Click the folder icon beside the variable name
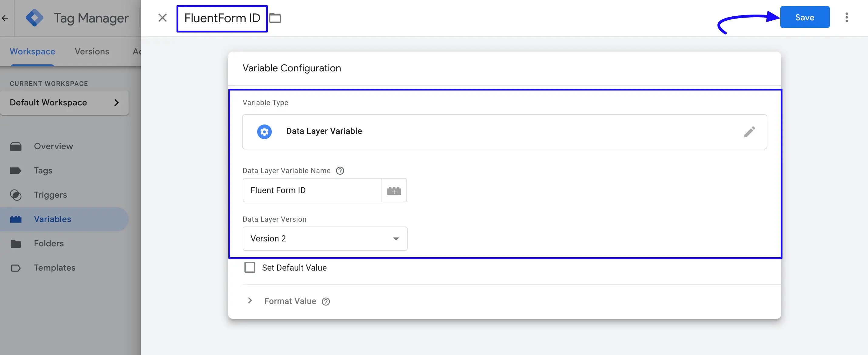This screenshot has width=868, height=355. [x=275, y=18]
